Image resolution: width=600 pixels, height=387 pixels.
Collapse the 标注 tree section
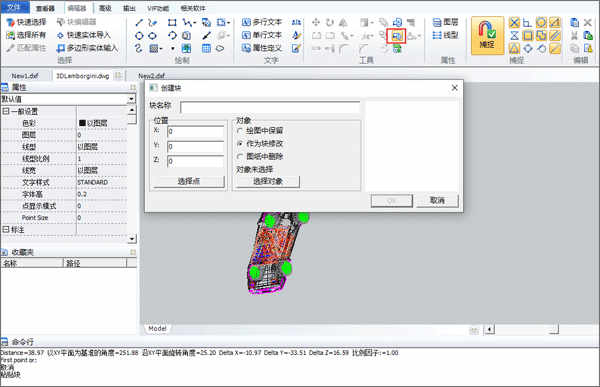point(5,229)
